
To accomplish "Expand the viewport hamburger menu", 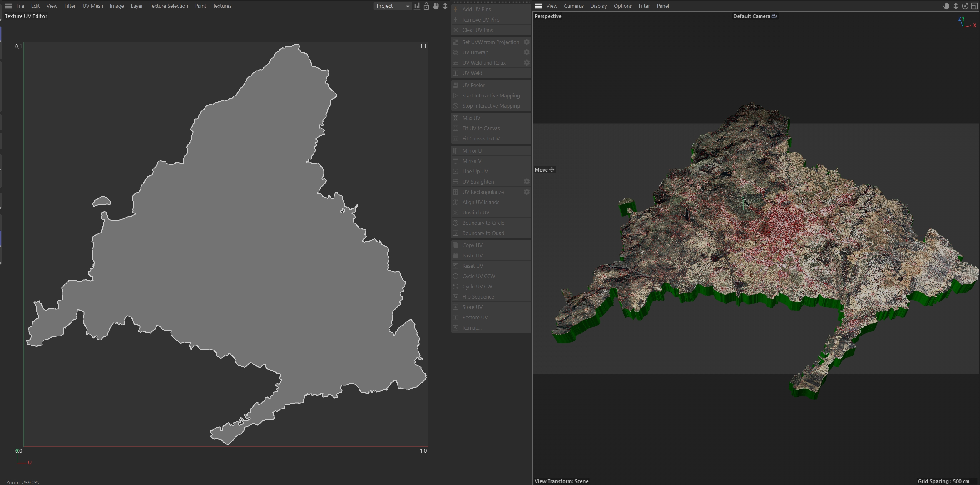I will pos(538,6).
